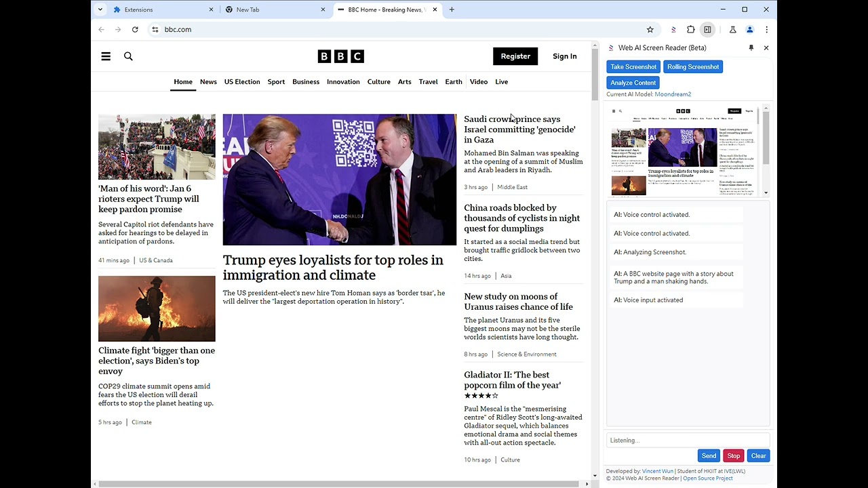Open Chrome three-dot menu
Screen dimensions: 868x488
pyautogui.click(x=766, y=29)
